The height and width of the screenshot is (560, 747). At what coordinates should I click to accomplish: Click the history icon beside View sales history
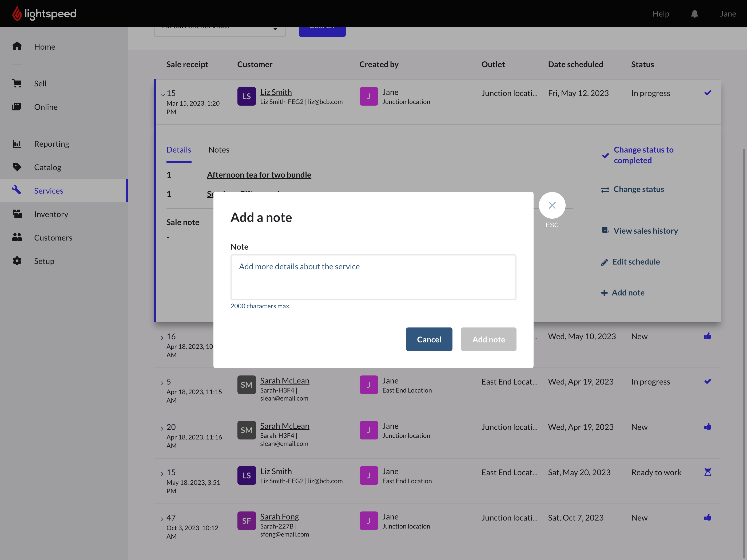click(x=605, y=230)
